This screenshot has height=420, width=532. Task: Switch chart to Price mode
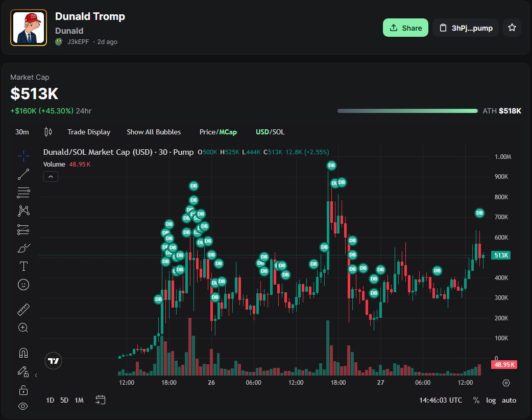pyautogui.click(x=207, y=132)
